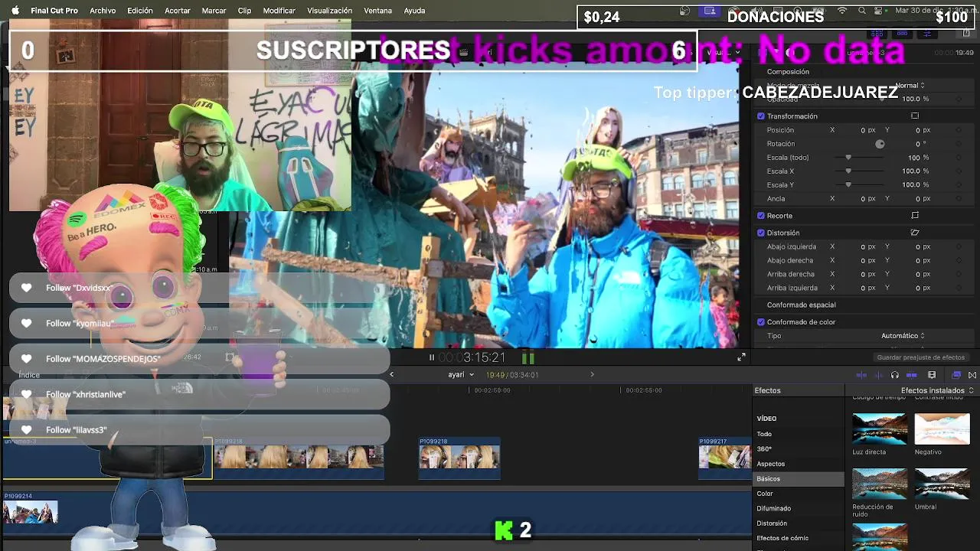Select Básicos effects category
This screenshot has height=551, width=980.
(x=798, y=479)
